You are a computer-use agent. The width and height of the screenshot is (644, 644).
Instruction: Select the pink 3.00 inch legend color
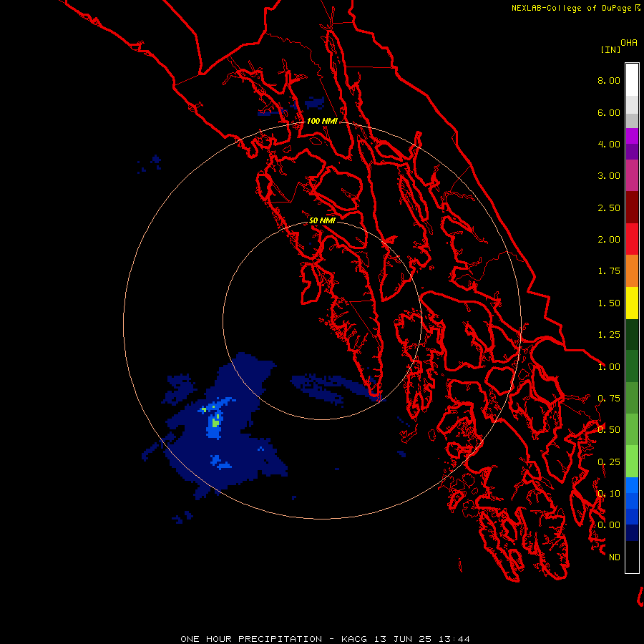point(632,175)
